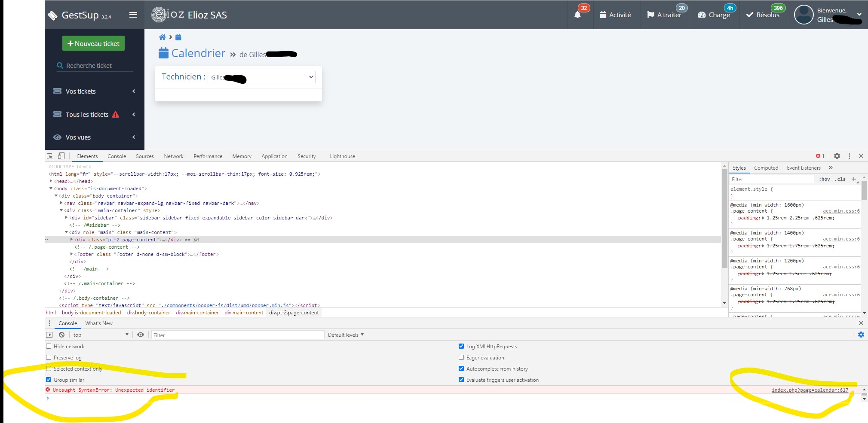
Task: Switch to the What's New drawer tab
Action: point(99,323)
